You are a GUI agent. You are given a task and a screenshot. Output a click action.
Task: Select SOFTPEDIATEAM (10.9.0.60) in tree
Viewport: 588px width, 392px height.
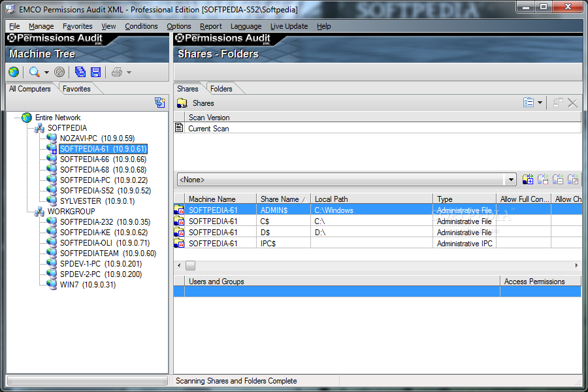(108, 253)
